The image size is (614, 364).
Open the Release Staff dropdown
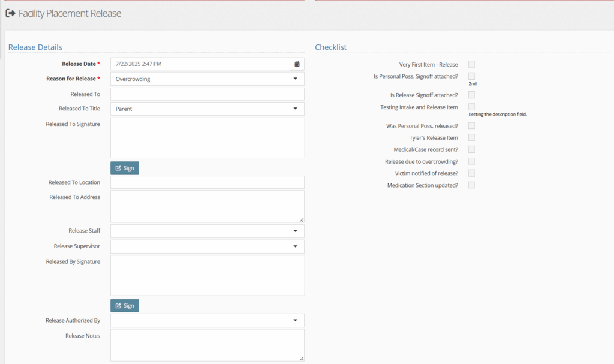[x=207, y=231]
